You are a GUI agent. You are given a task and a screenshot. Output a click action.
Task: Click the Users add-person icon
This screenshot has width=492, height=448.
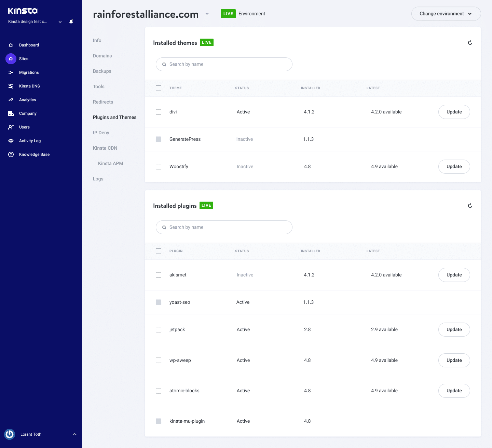[11, 127]
